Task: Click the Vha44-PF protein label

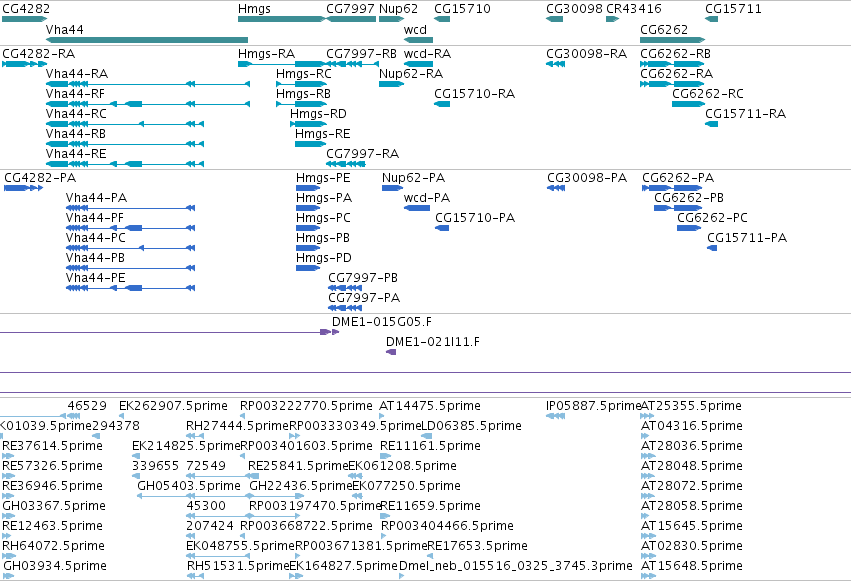Action: (x=94, y=218)
